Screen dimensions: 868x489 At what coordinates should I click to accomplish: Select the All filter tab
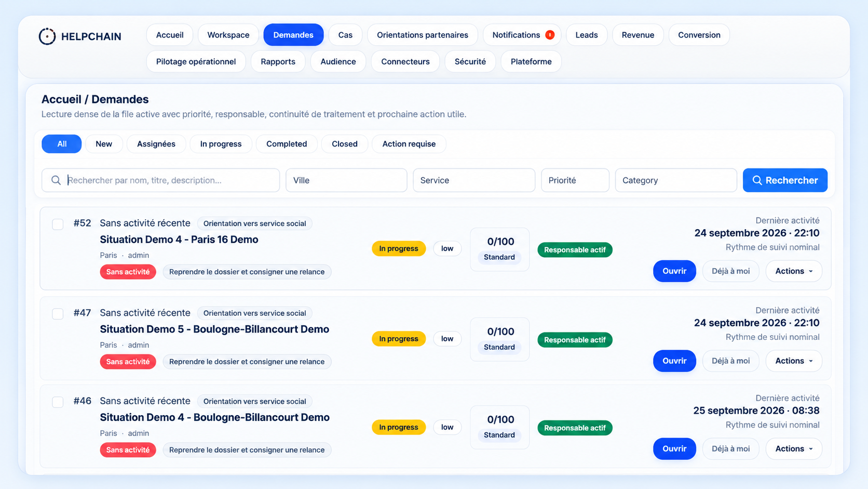click(x=62, y=144)
